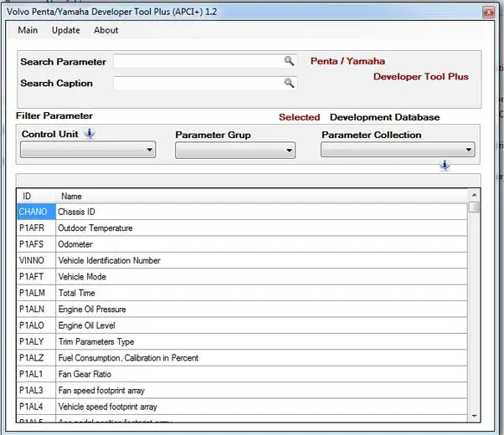Select Vehicle speed footprint array row

tap(242, 407)
